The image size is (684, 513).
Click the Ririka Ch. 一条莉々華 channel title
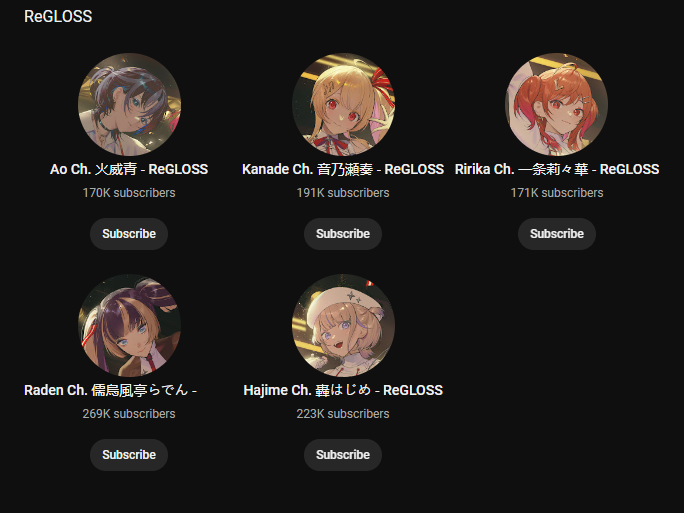[557, 169]
